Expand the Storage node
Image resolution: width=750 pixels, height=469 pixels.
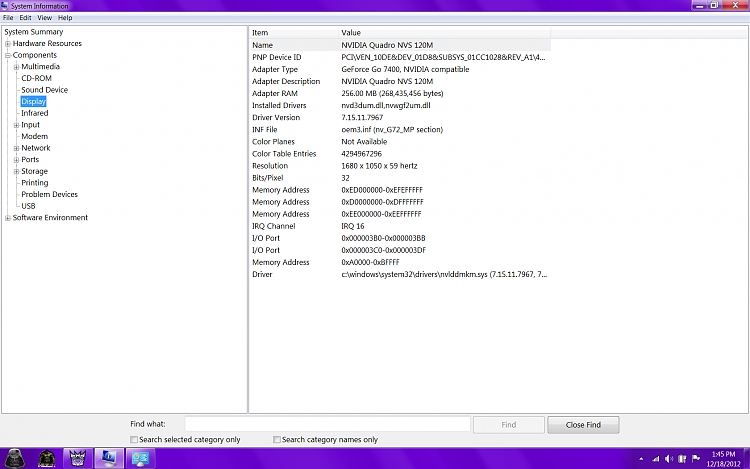pyautogui.click(x=16, y=171)
